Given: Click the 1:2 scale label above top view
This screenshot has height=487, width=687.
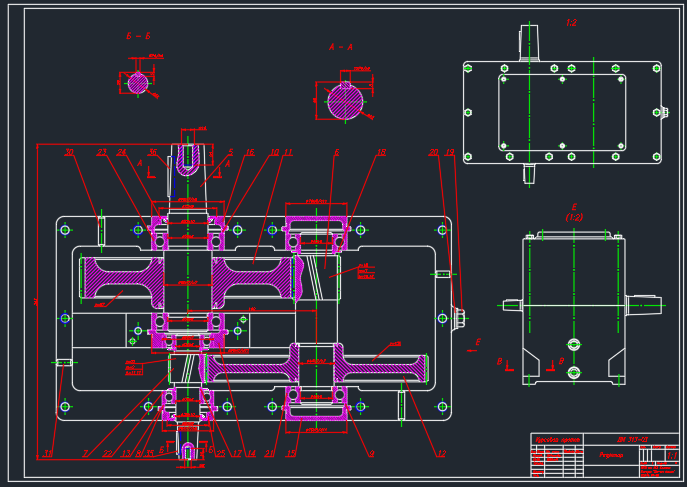Looking at the screenshot, I should point(571,23).
